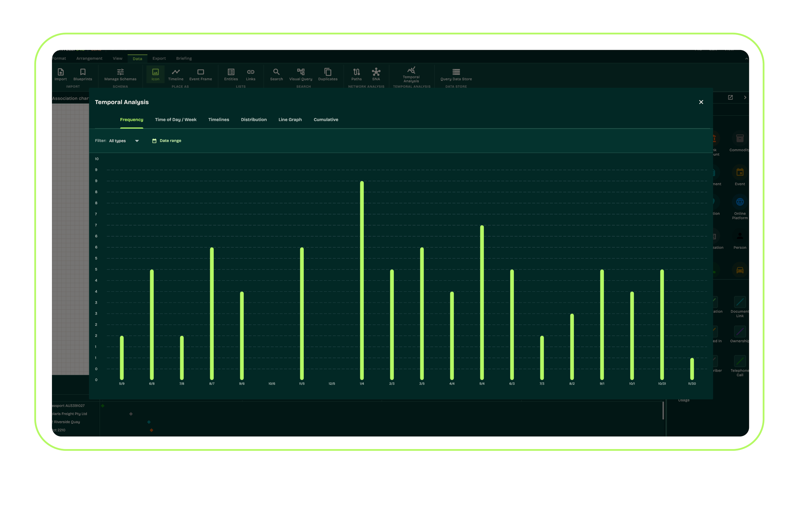The image size is (812, 506).
Task: Launch Visual Query
Action: (x=301, y=74)
